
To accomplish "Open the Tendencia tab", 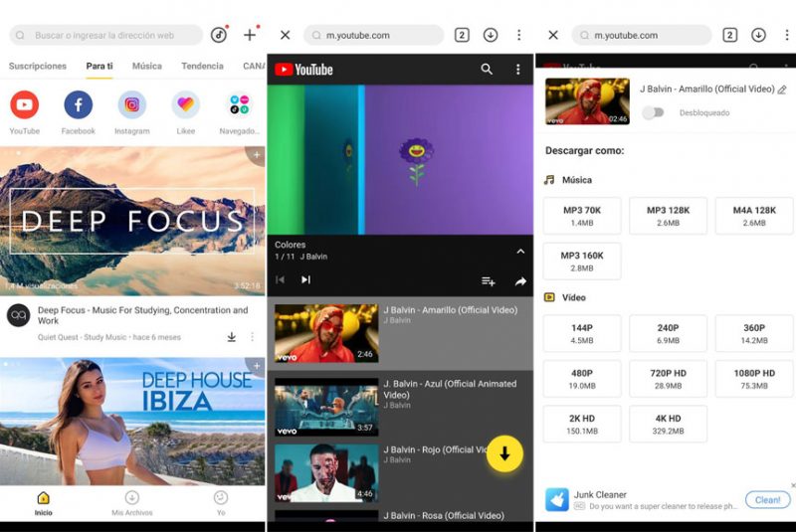I will (203, 66).
